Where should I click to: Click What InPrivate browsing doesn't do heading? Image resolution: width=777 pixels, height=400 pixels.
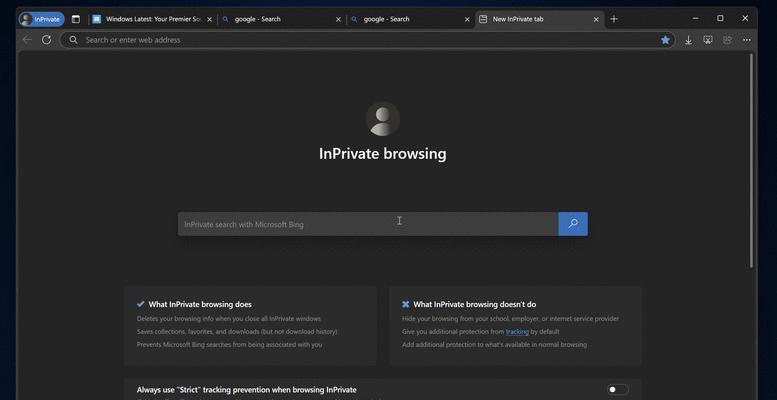[x=475, y=304]
